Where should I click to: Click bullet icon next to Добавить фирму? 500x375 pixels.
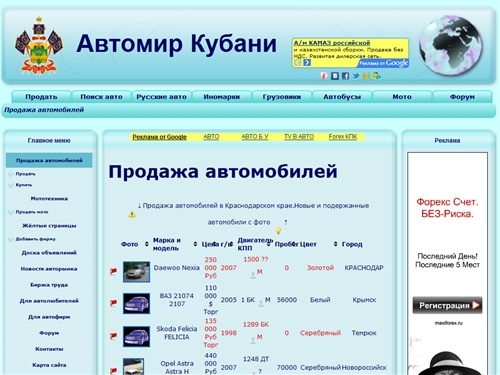pos(11,239)
